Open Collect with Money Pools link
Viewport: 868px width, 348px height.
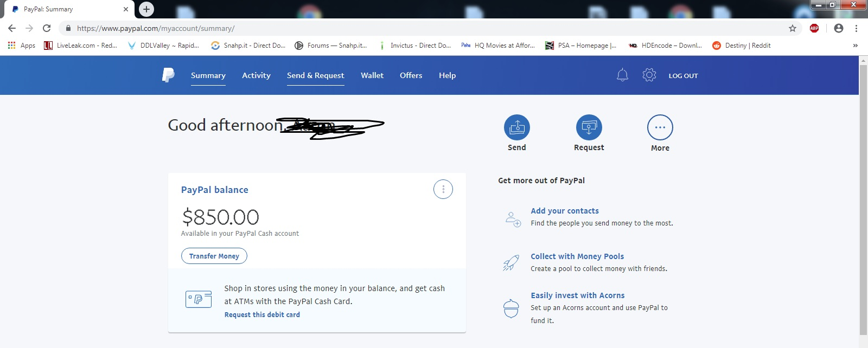pos(577,256)
